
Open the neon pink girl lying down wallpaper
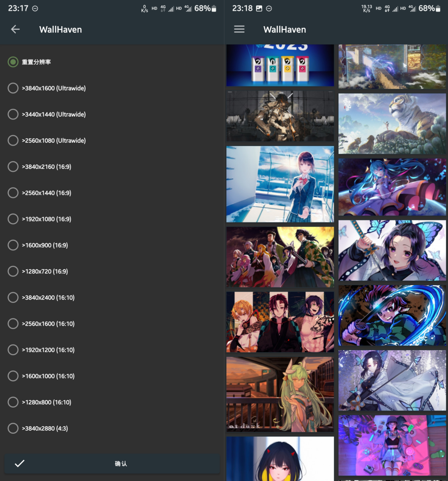pyautogui.click(x=392, y=445)
